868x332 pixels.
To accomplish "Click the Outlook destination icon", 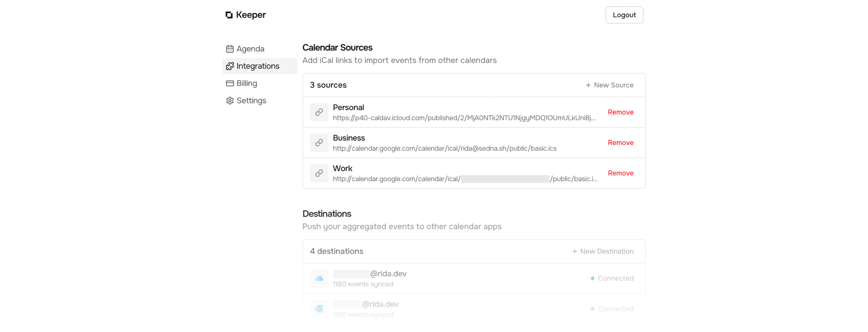I will coord(319,309).
